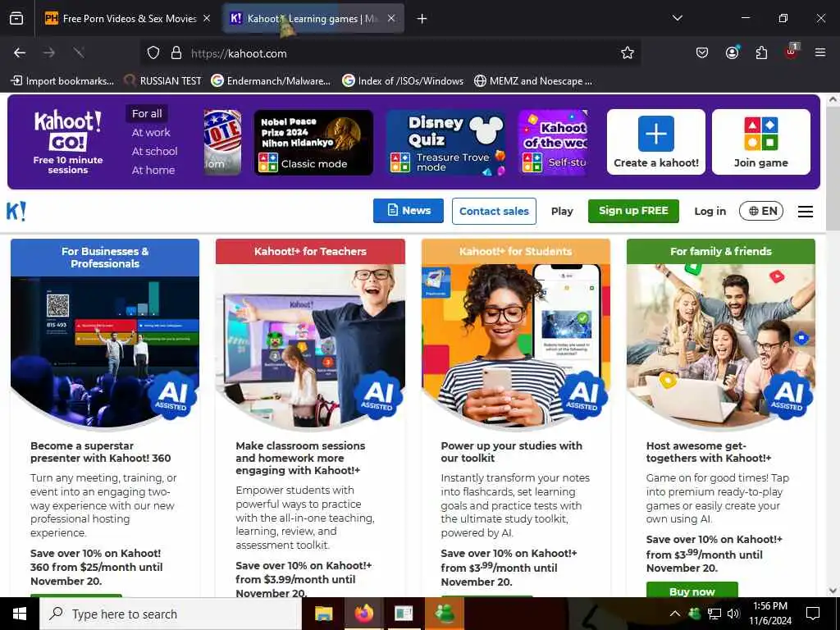
Task: Click the News button
Action: tap(409, 211)
